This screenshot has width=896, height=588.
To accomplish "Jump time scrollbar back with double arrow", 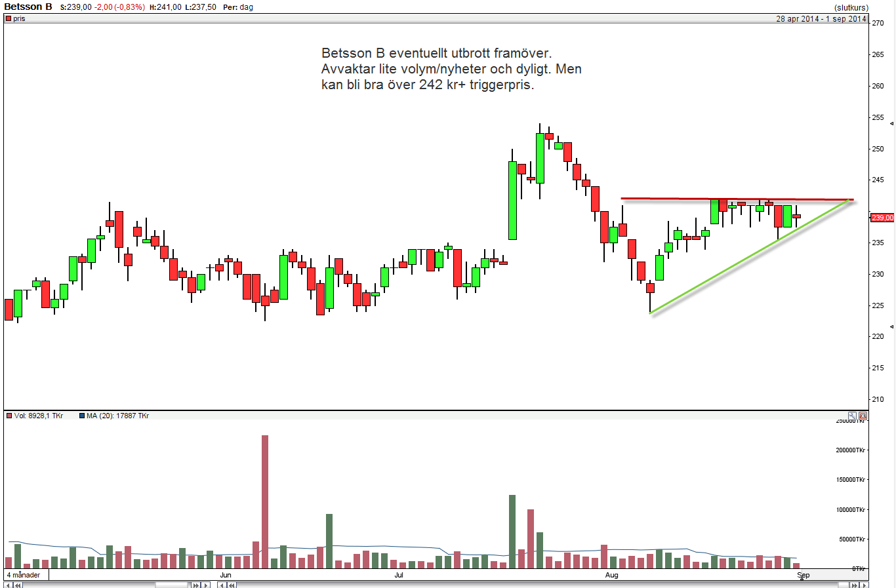I will point(232,585).
